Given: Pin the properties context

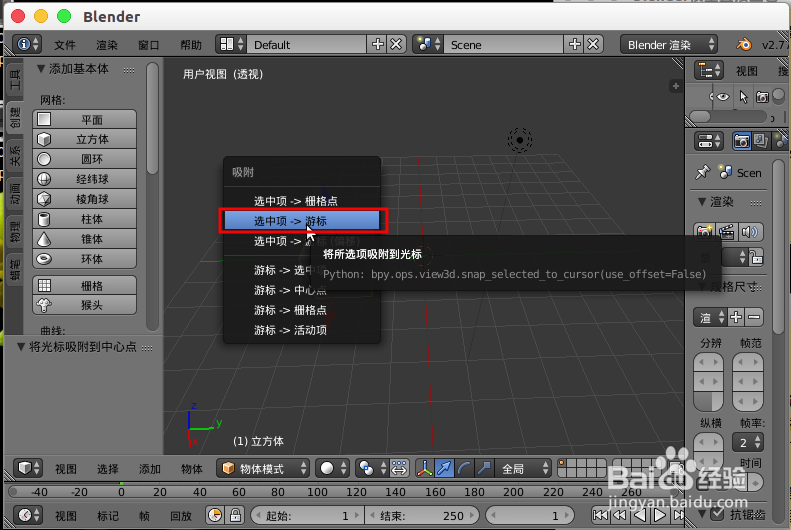Looking at the screenshot, I should (703, 172).
